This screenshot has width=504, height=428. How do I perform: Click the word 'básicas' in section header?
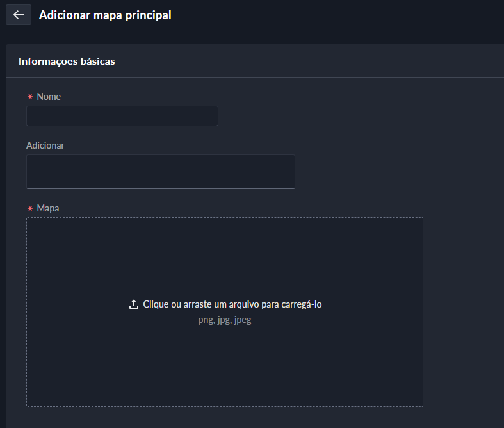[97, 62]
